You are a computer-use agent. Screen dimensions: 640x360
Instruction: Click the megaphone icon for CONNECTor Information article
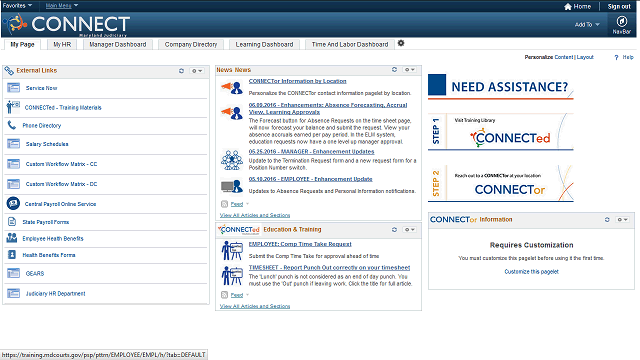pos(231,87)
